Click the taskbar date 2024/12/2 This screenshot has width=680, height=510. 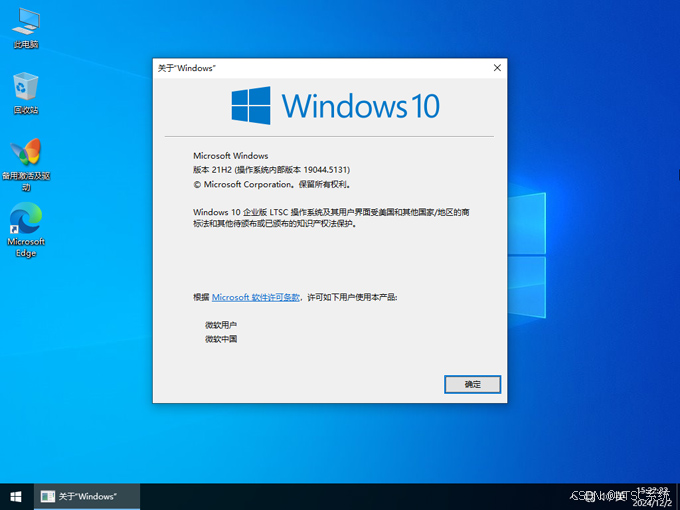point(652,503)
